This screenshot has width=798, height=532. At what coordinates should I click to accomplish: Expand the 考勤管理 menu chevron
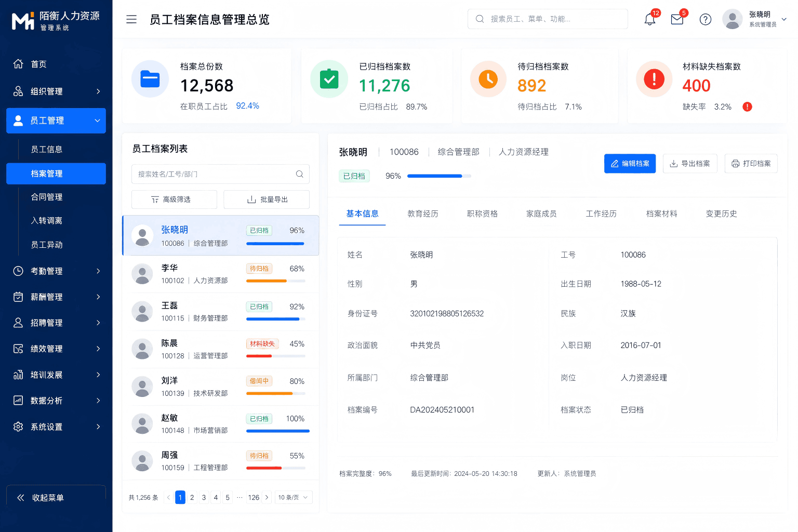tap(98, 271)
